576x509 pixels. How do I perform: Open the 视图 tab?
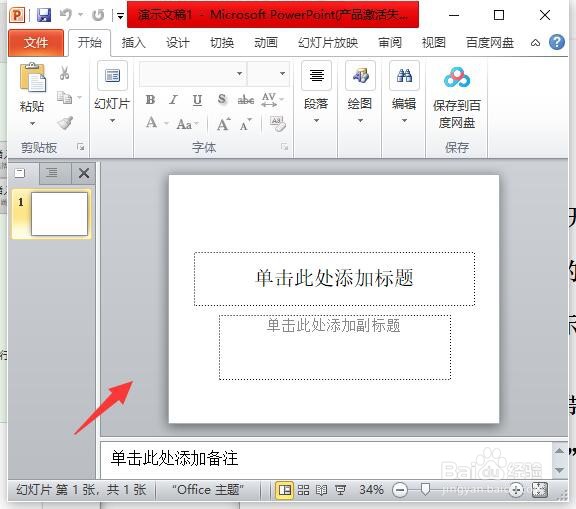[433, 43]
